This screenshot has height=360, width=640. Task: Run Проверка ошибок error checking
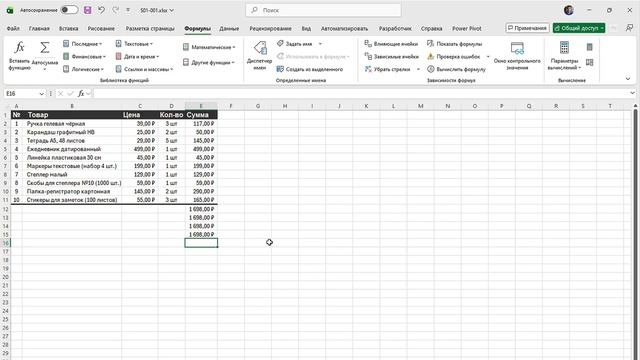point(453,56)
